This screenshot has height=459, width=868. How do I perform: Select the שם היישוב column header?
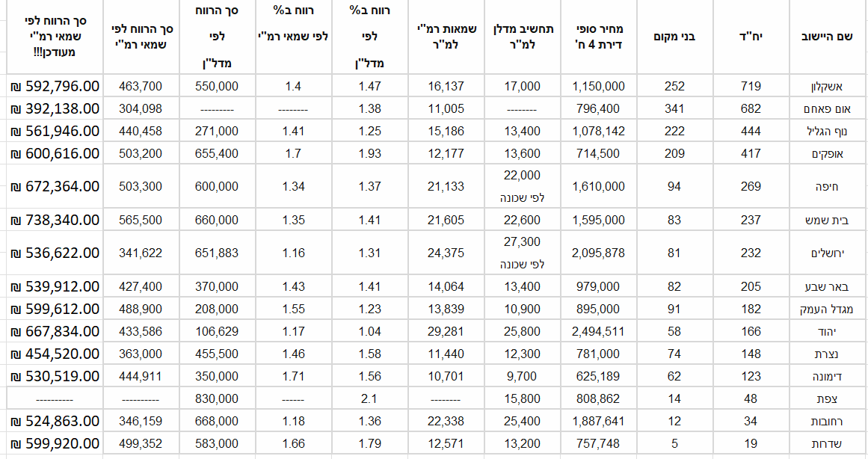click(828, 37)
